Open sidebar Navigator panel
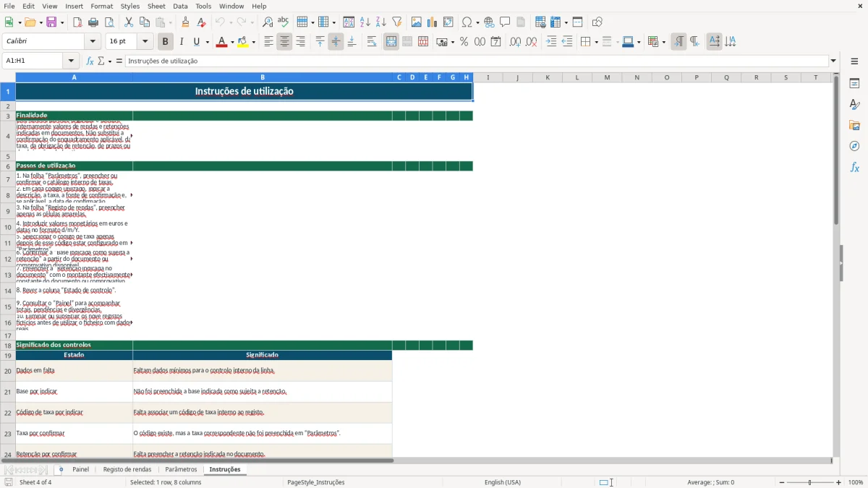The image size is (868, 488). click(854, 146)
